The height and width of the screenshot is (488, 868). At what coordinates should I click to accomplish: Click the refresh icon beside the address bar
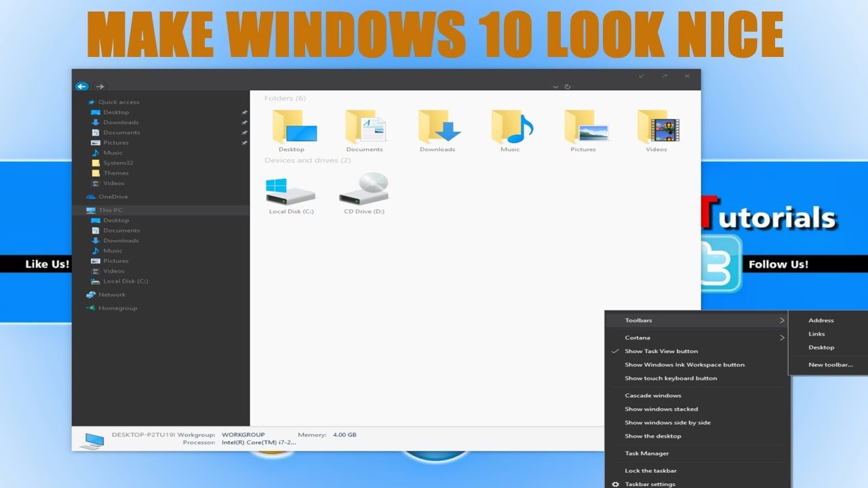(x=567, y=87)
